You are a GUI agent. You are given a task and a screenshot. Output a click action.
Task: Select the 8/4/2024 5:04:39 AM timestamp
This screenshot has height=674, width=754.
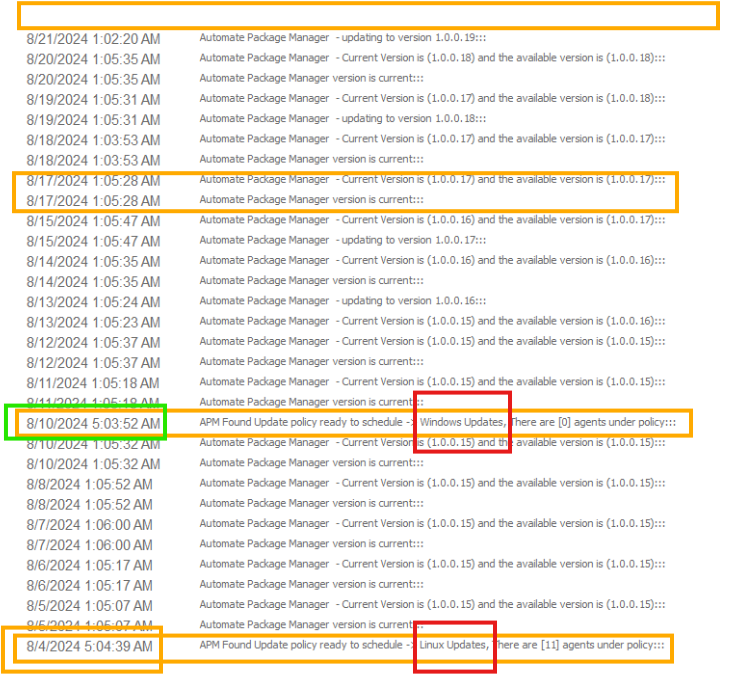tap(90, 646)
